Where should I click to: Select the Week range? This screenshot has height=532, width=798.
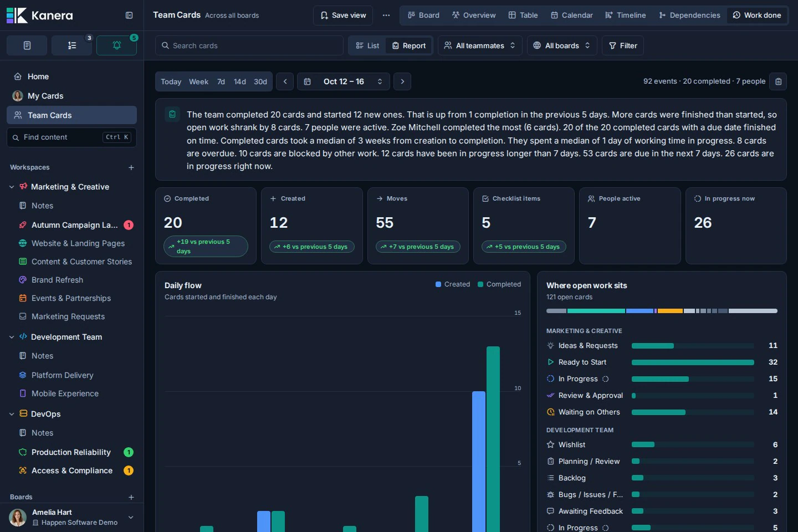[x=198, y=81]
